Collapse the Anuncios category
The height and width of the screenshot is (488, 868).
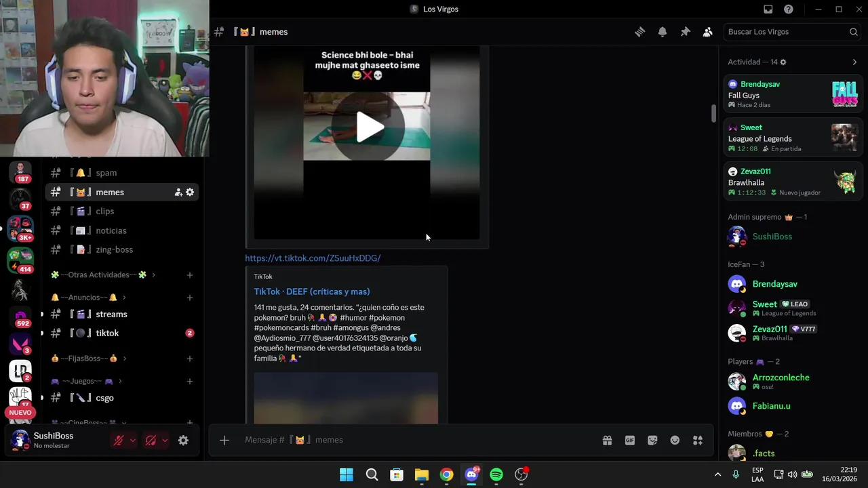[89, 298]
